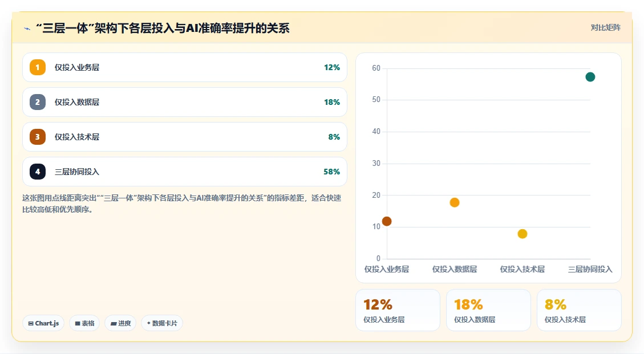
Task: Click the 对比矩阵 label in header
Action: 605,27
